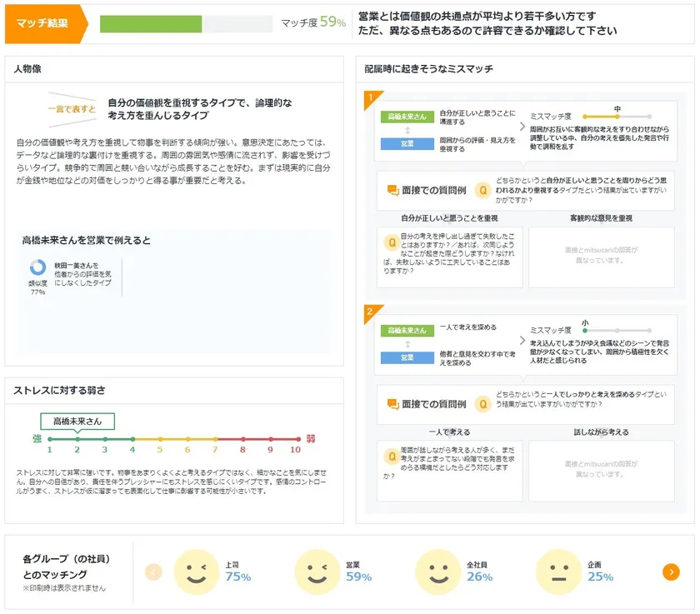Click the 営業 59% group percentage text

point(358,577)
